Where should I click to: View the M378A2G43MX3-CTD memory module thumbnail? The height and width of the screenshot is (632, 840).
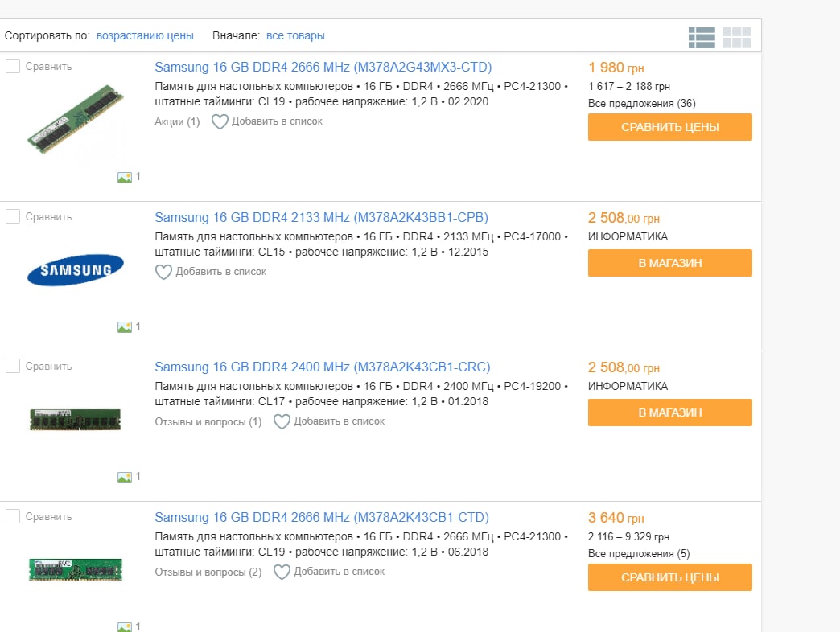click(76, 119)
